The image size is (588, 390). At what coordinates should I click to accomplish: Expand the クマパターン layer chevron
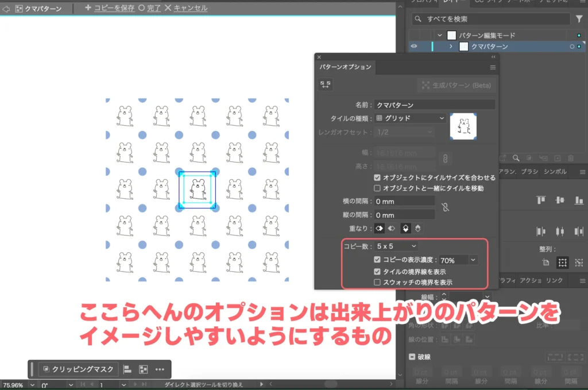coord(451,47)
